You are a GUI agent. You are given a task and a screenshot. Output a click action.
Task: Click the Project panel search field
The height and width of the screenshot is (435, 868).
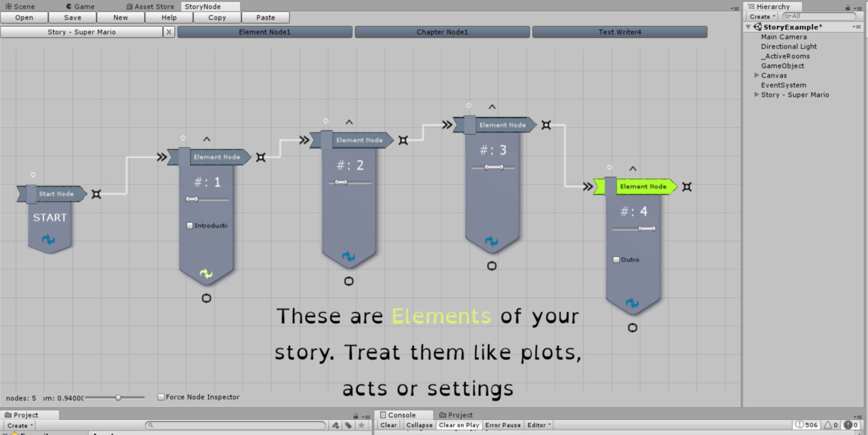pyautogui.click(x=235, y=425)
